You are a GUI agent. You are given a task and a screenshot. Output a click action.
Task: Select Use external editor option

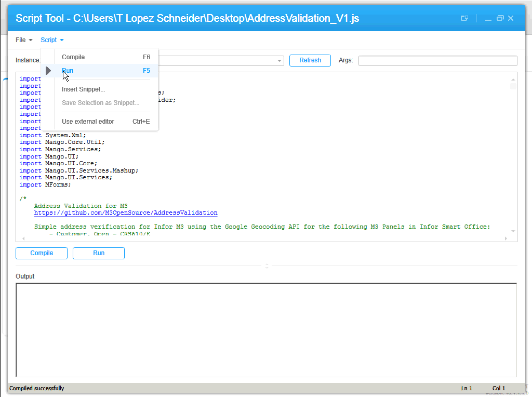[88, 122]
